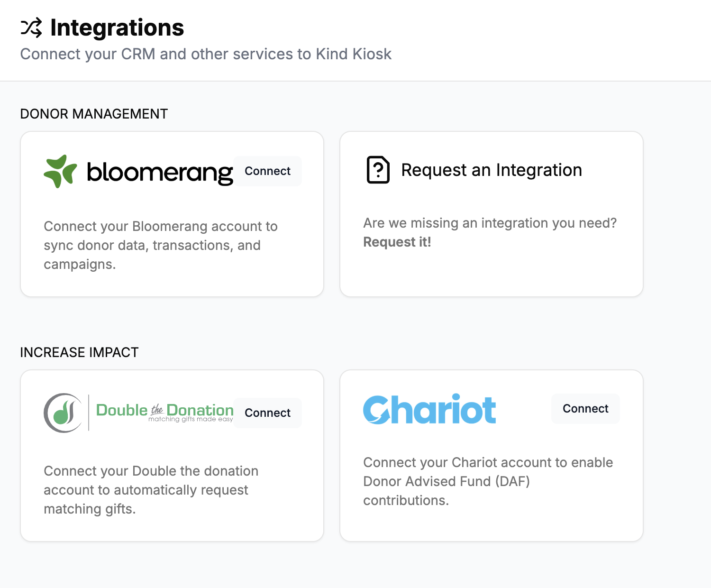Connect the Double the Donation integration

[267, 413]
